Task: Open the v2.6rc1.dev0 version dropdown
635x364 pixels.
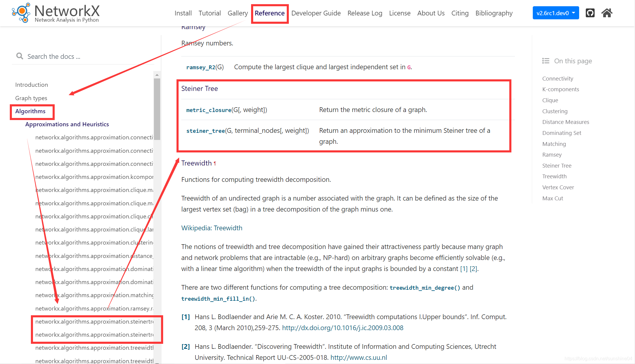Action: point(555,13)
